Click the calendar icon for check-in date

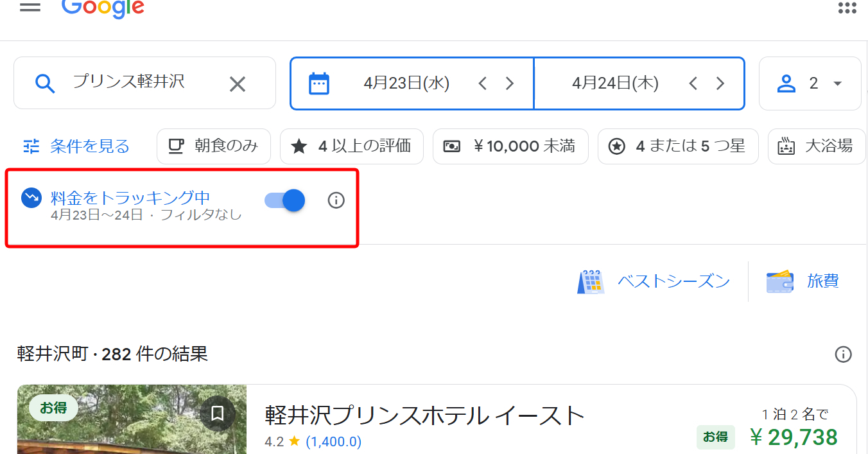pyautogui.click(x=319, y=83)
